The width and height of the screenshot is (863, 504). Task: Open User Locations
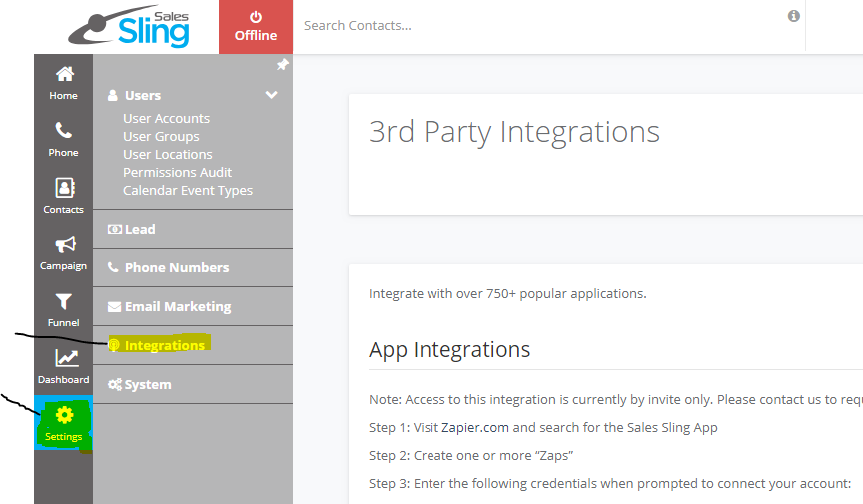[x=168, y=154]
